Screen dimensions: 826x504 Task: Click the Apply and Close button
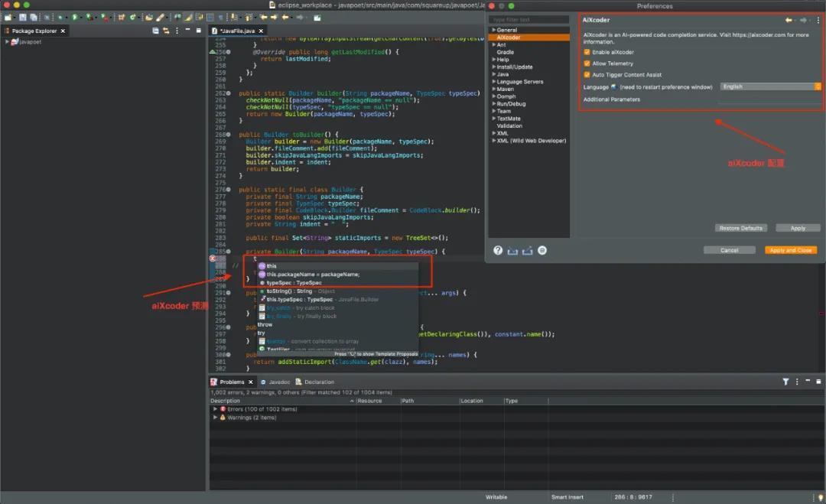point(791,250)
